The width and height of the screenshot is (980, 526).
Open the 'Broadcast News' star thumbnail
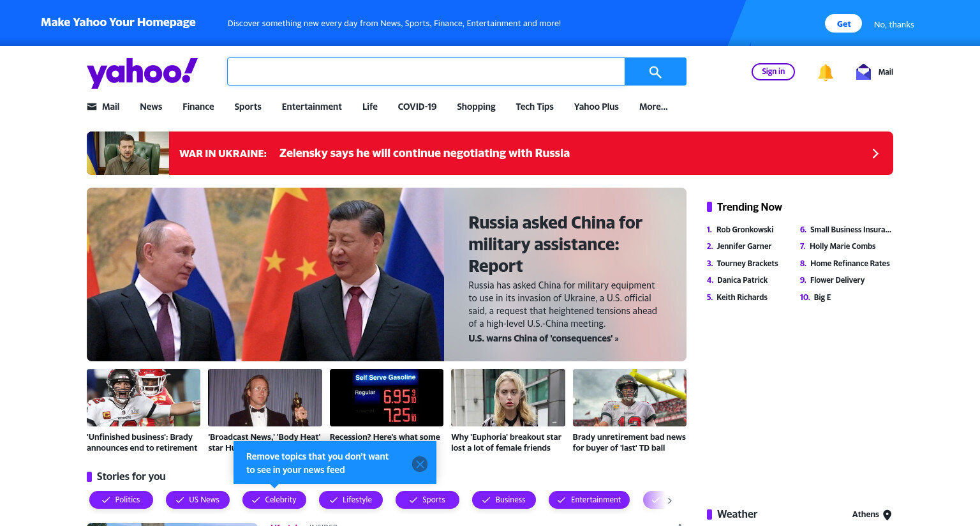click(265, 398)
